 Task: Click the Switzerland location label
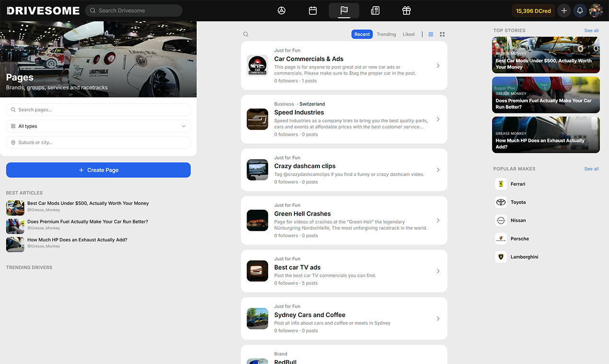click(312, 104)
